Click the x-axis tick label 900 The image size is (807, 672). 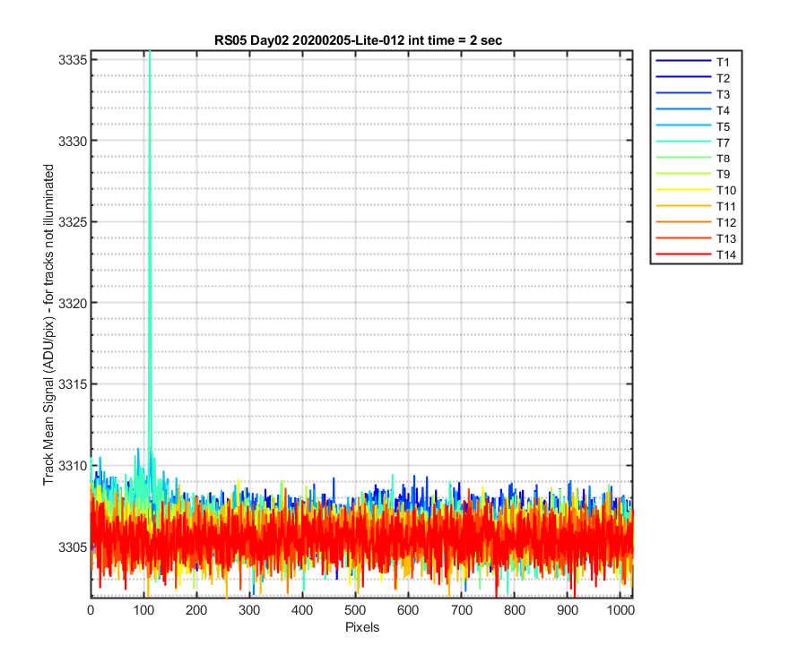click(x=568, y=610)
